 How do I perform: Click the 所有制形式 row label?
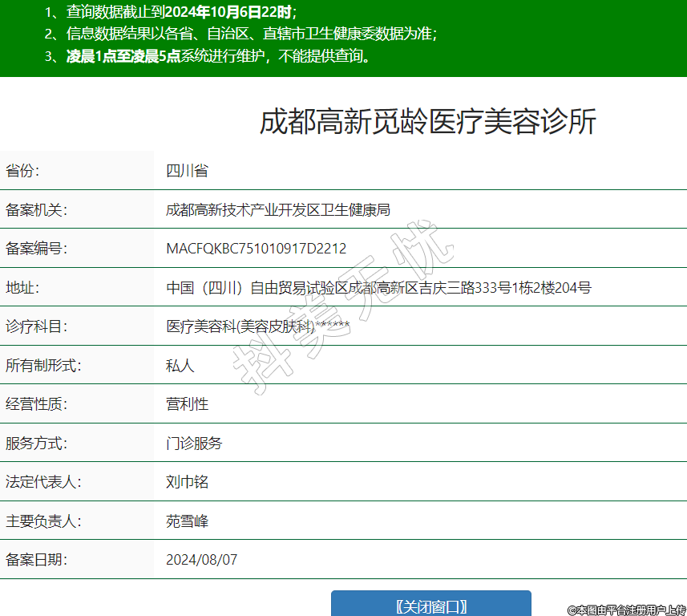[x=43, y=366]
